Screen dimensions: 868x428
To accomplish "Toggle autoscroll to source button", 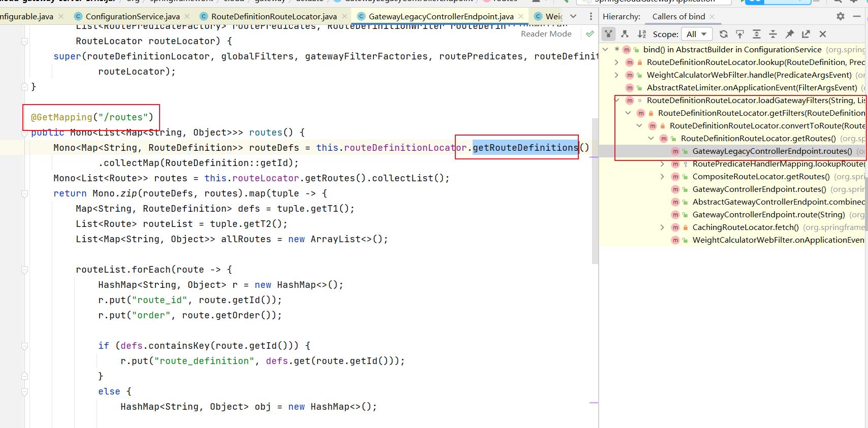I will pyautogui.click(x=740, y=34).
